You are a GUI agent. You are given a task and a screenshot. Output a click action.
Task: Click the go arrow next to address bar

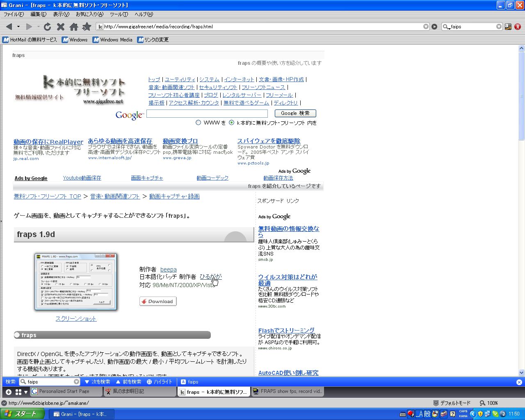(434, 27)
